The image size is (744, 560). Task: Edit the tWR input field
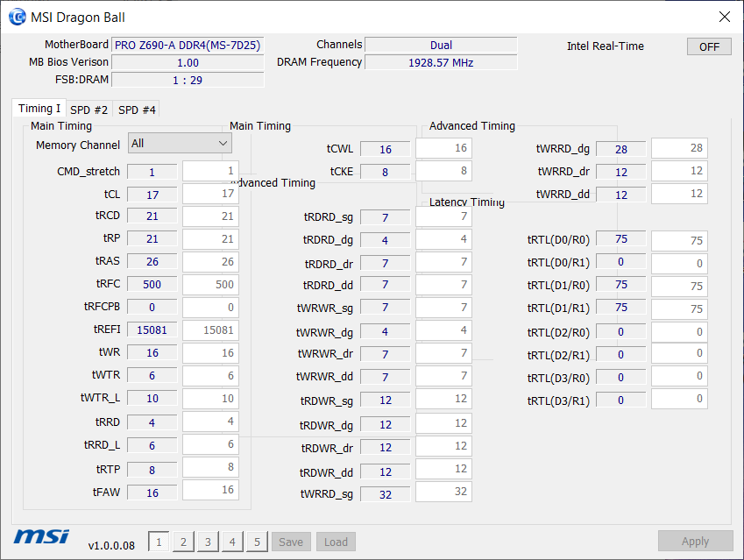point(210,353)
